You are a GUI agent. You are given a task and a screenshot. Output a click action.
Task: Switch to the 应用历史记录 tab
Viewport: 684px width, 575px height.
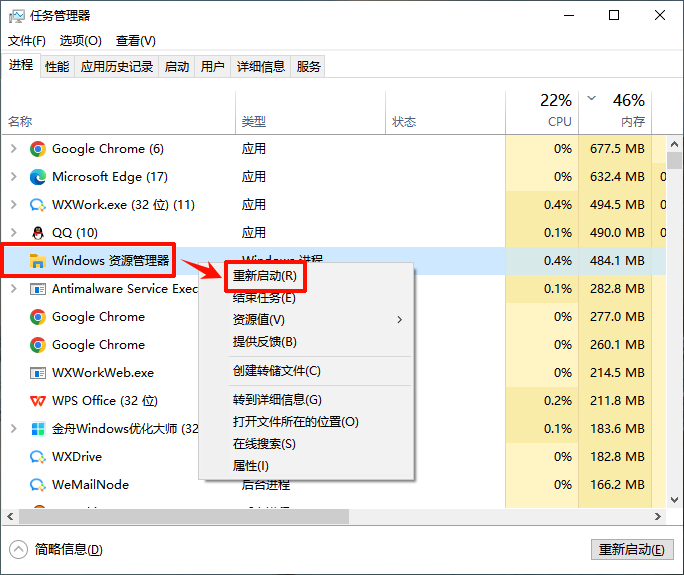[x=117, y=67]
